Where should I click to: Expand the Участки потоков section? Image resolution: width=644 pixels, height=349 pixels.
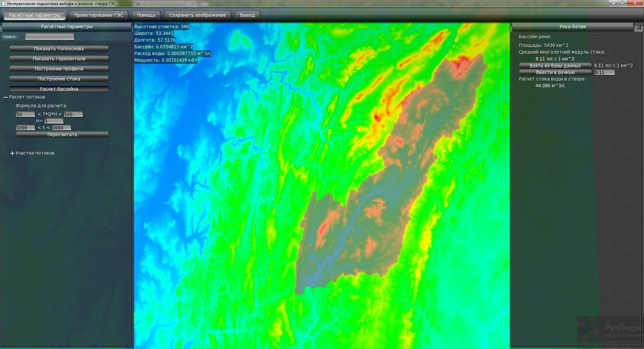tap(12, 153)
